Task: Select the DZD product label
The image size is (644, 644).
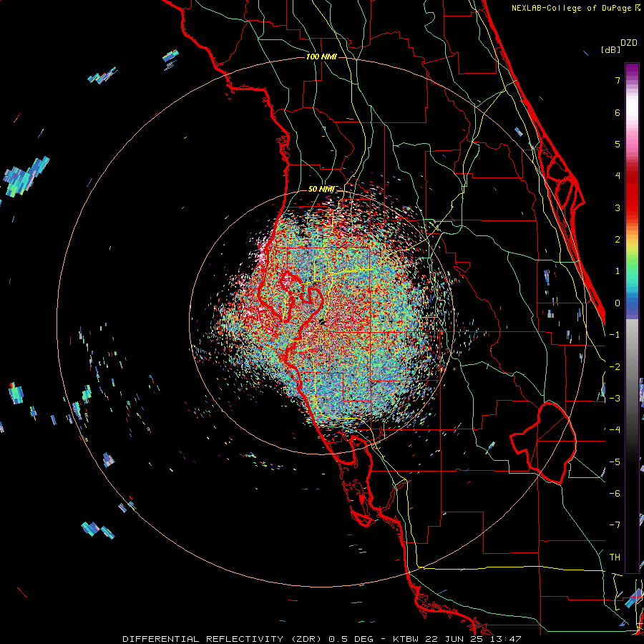Action: [x=629, y=43]
